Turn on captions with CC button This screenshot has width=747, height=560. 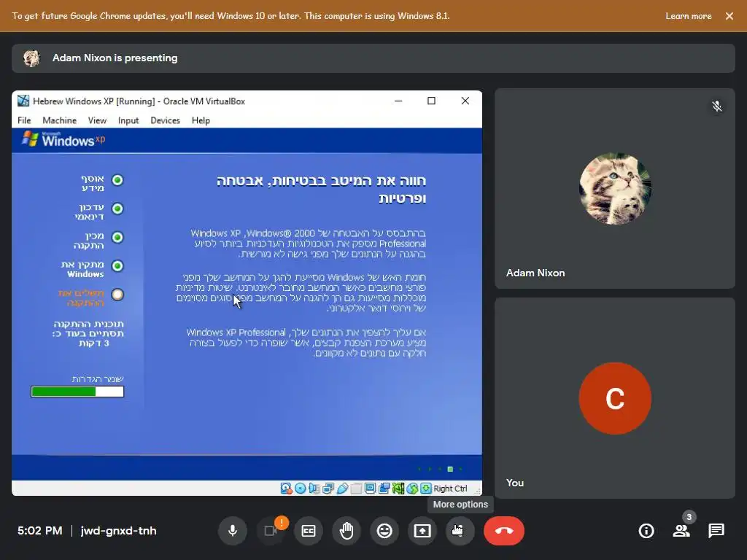point(309,531)
